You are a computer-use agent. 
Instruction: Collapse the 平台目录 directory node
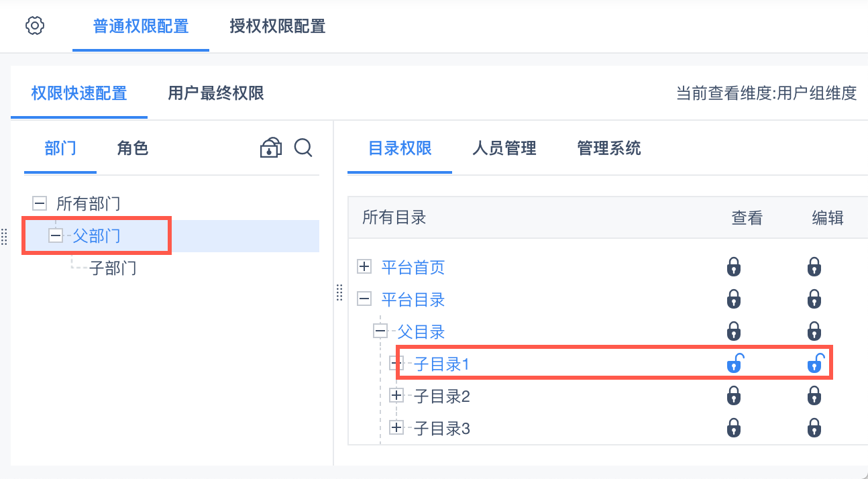(x=364, y=299)
